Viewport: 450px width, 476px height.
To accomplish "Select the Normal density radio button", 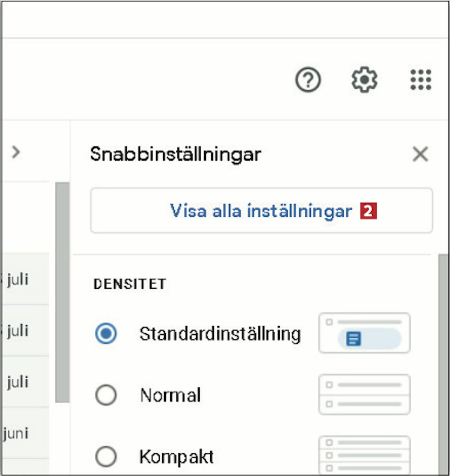I will [106, 395].
